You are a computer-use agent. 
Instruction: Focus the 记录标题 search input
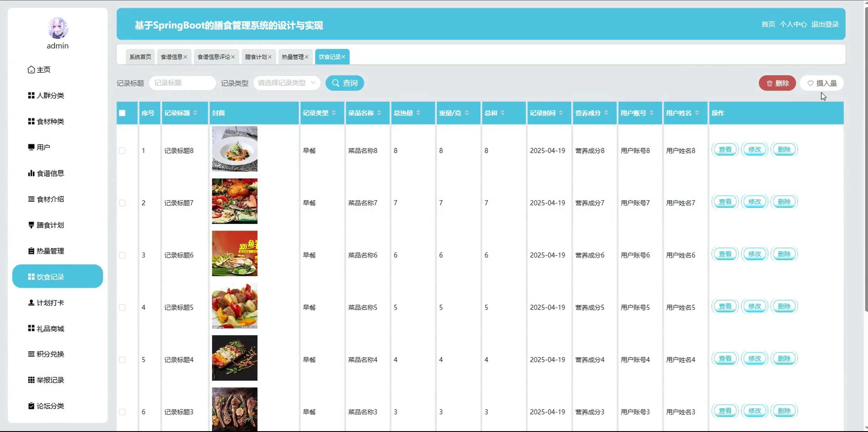pyautogui.click(x=182, y=83)
